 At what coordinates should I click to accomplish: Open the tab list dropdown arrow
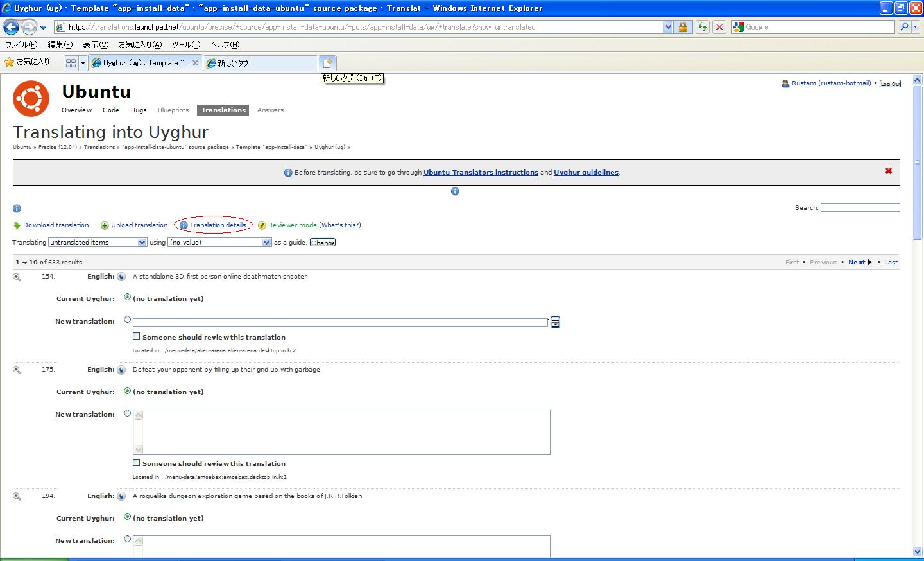coord(83,63)
